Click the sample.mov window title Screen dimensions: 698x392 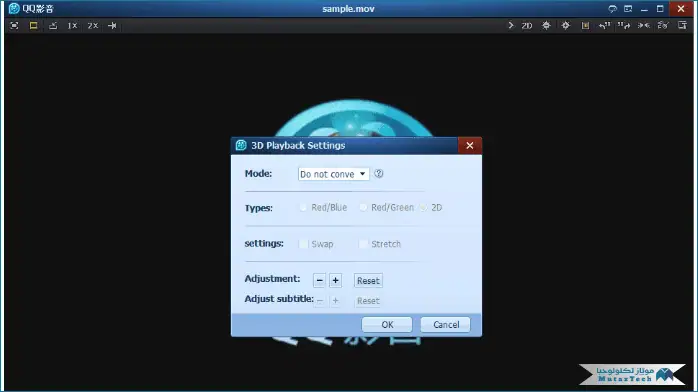click(x=349, y=9)
